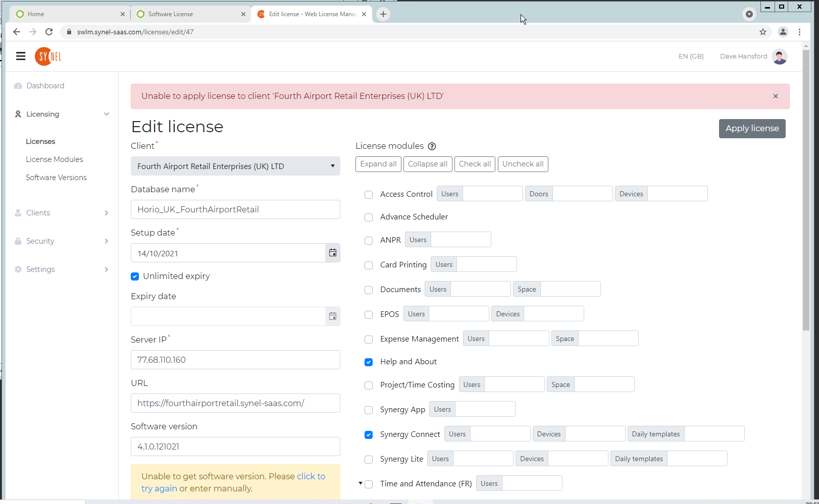This screenshot has width=819, height=504.
Task: Go forward in browser history
Action: point(33,32)
